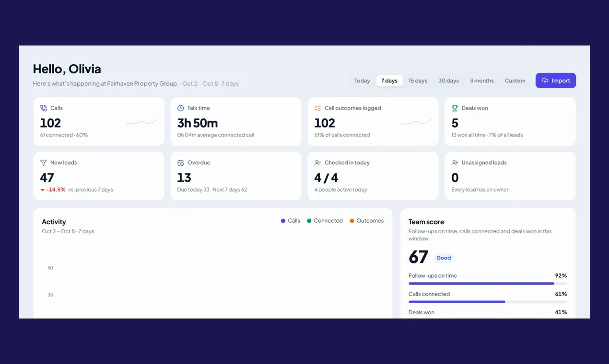Click the Overdue count 13

(184, 178)
